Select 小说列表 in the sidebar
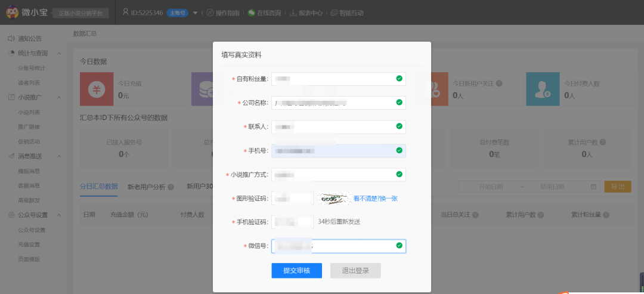644x294 pixels. [x=29, y=112]
